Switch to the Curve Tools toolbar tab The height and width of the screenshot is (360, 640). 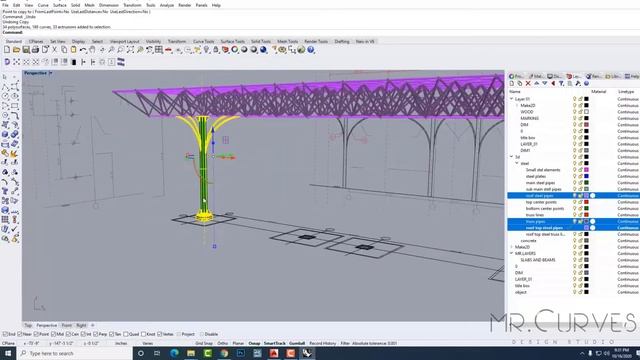(203, 42)
